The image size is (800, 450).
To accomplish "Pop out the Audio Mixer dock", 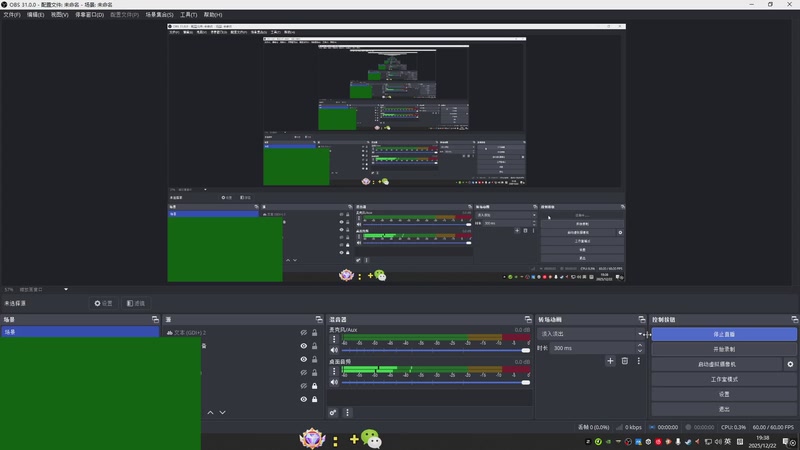I will (528, 319).
